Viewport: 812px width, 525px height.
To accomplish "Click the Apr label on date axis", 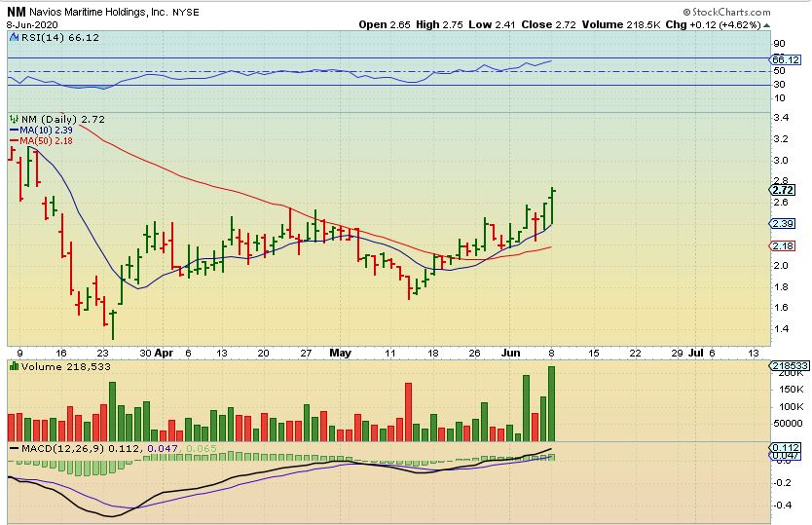I will (165, 353).
